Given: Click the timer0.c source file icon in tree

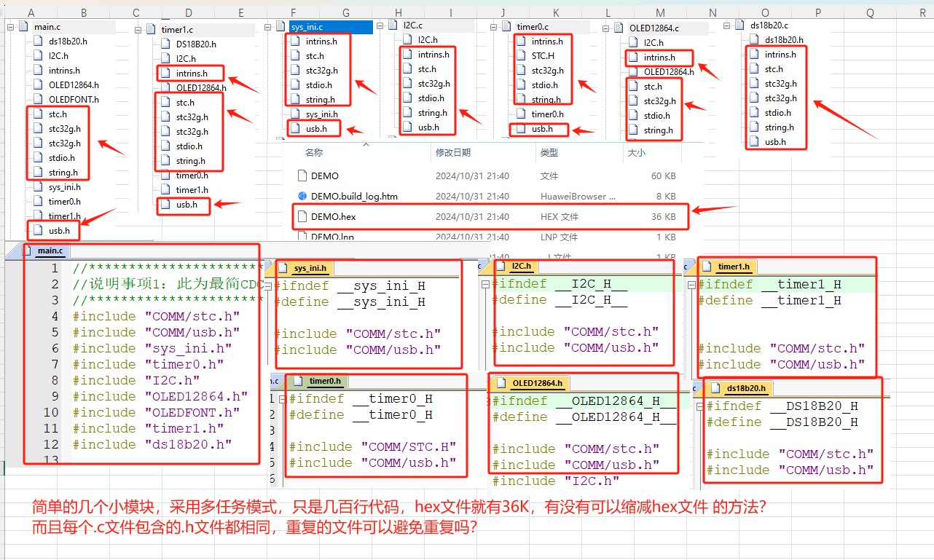Looking at the screenshot, I should (507, 27).
